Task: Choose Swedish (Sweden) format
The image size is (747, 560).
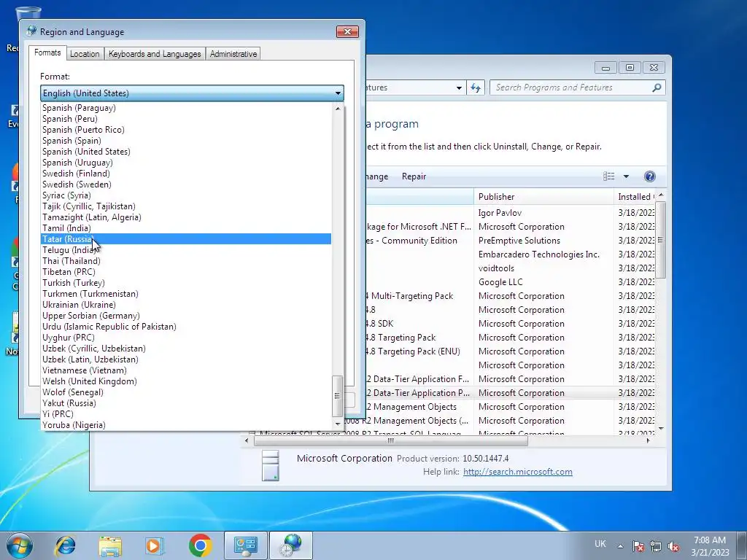Action: click(186, 184)
